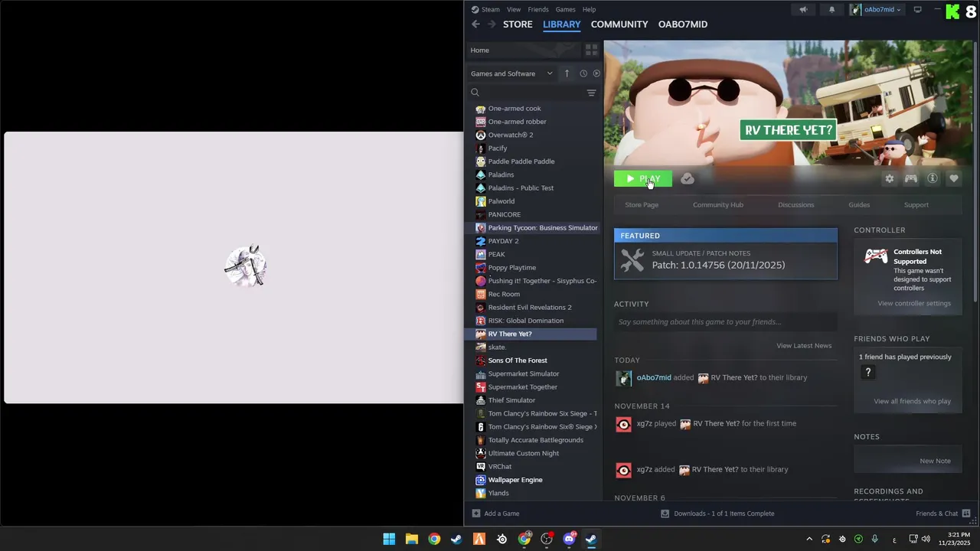Image resolution: width=980 pixels, height=551 pixels.
Task: Add game to favorites heart icon
Action: pos(954,178)
